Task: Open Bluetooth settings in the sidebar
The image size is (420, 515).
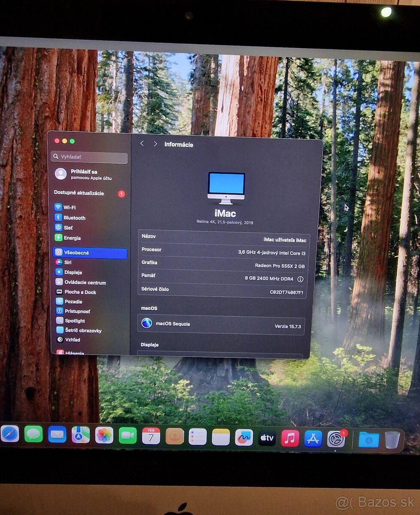Action: (73, 218)
